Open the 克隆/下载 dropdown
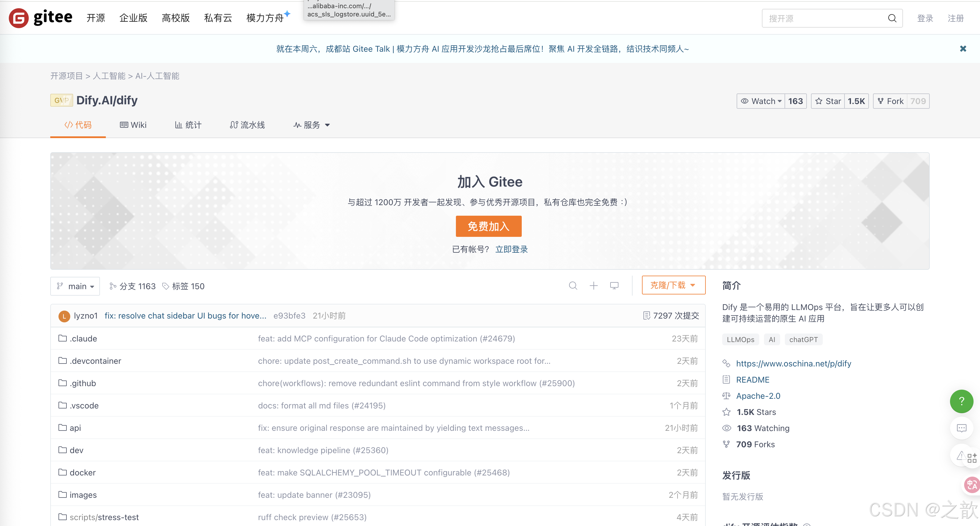 (673, 285)
